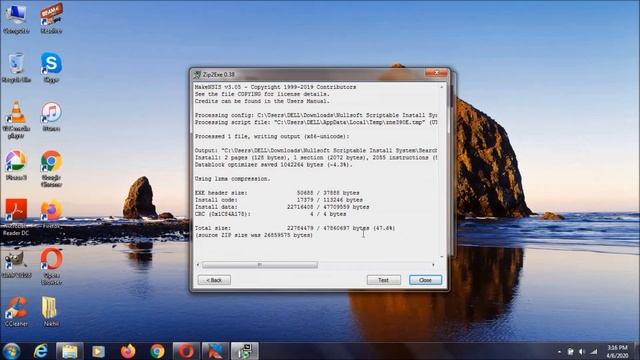The width and height of the screenshot is (640, 360).
Task: Click the log's scroll-up arrow
Action: pyautogui.click(x=442, y=87)
